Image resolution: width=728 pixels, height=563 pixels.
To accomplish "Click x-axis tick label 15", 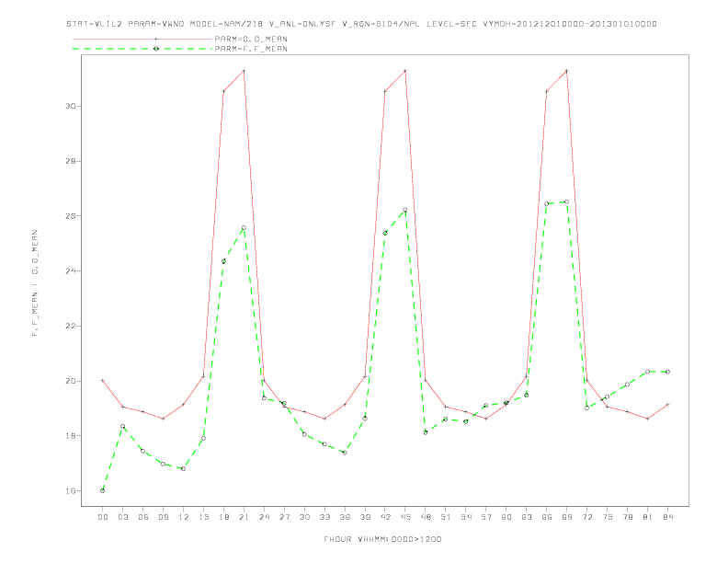I will pos(203,517).
